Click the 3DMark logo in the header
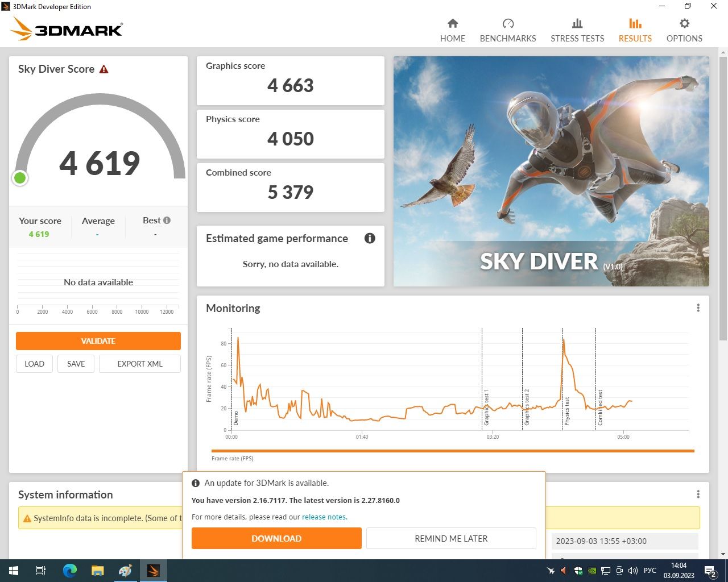The height and width of the screenshot is (582, 728). tap(67, 28)
